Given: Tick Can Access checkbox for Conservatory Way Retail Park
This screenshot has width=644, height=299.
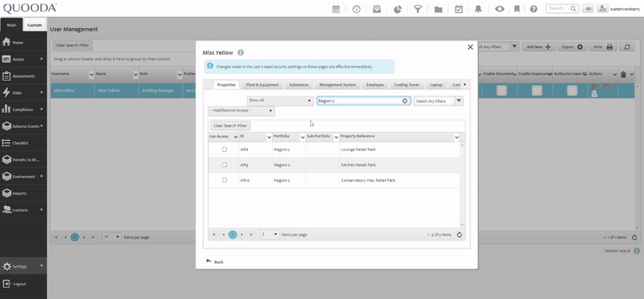Looking at the screenshot, I should (225, 180).
